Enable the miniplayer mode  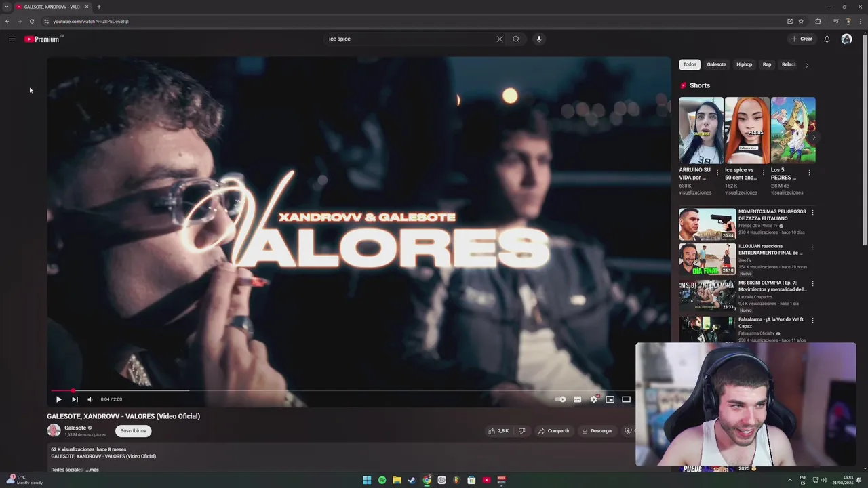610,399
